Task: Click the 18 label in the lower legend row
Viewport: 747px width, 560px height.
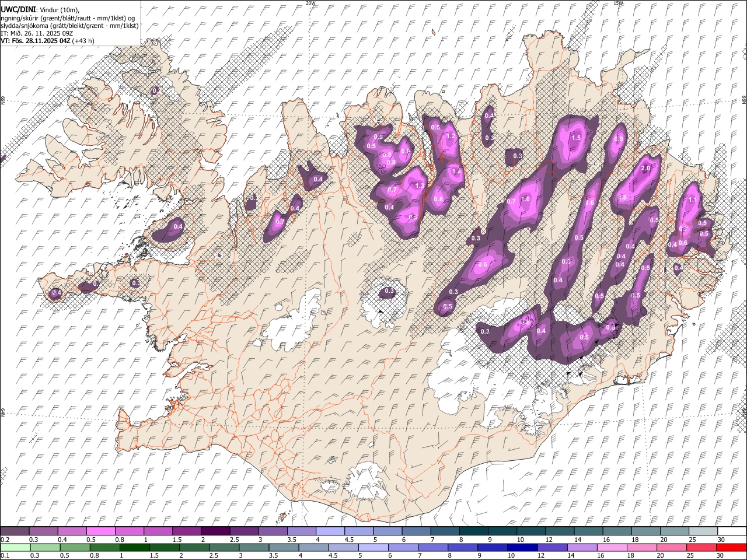Action: (632, 555)
